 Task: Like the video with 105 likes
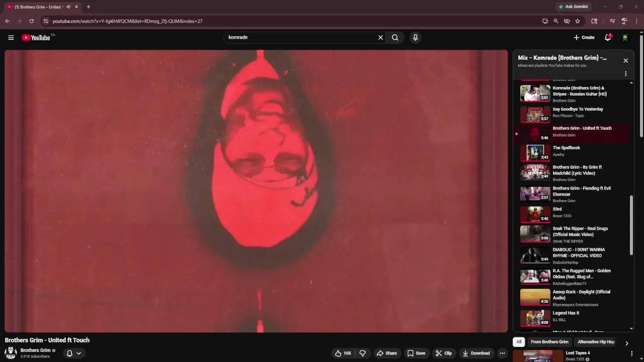[343, 353]
